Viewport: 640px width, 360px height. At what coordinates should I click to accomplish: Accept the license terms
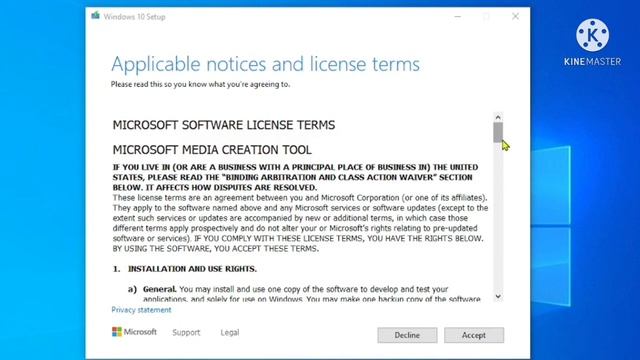click(x=474, y=335)
